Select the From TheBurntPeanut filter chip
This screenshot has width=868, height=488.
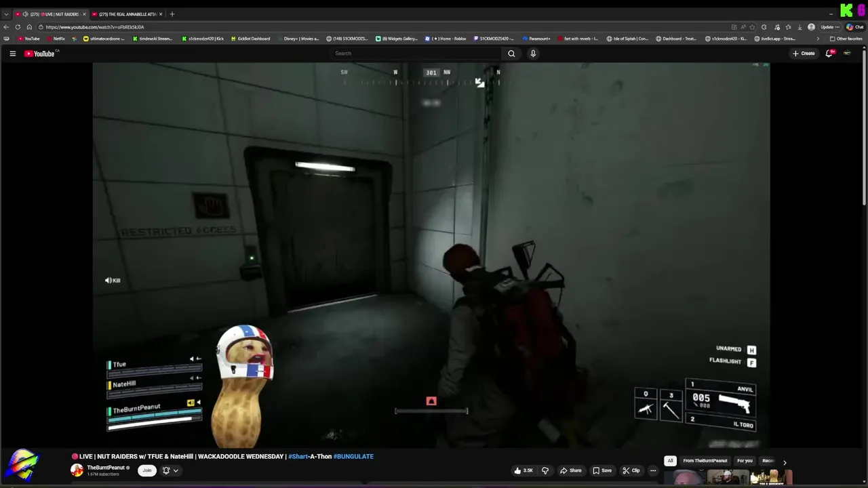[705, 461]
